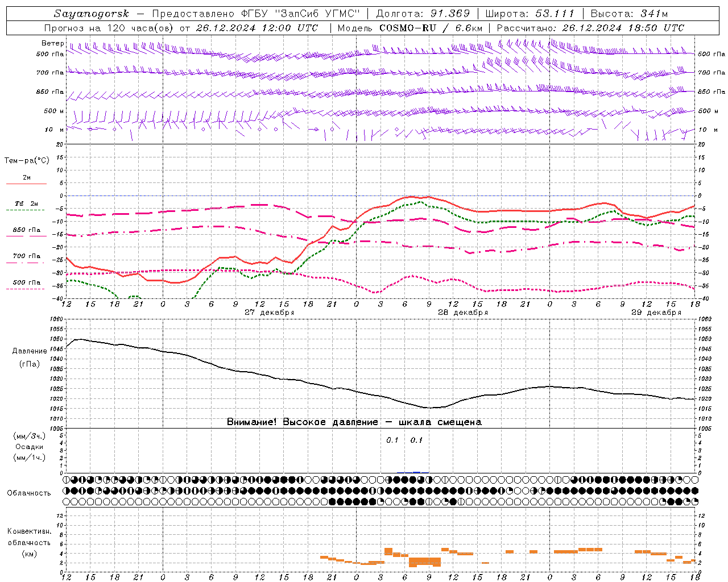Click the Долгота: 91.369 longitude value
Image resolution: width=728 pixels, height=582 pixels.
pyautogui.click(x=423, y=14)
